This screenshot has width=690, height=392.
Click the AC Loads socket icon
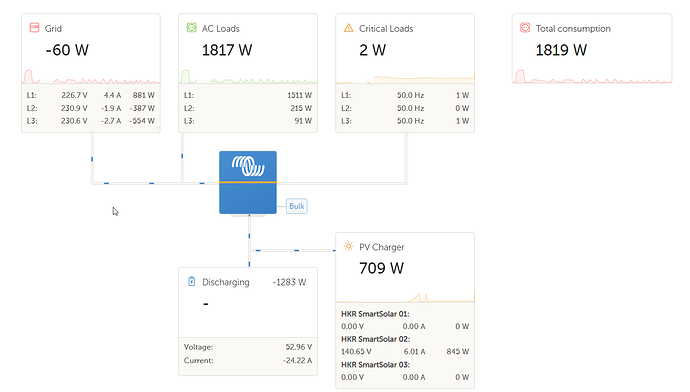pos(191,28)
